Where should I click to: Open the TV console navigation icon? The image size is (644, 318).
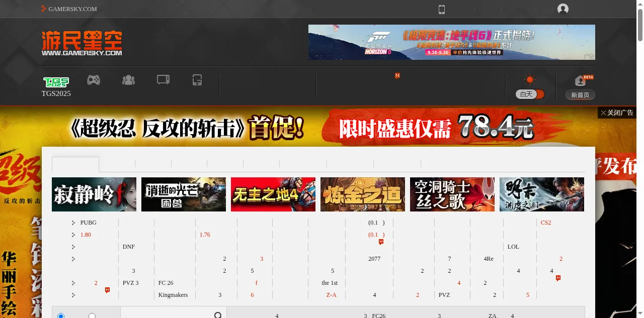(x=163, y=80)
